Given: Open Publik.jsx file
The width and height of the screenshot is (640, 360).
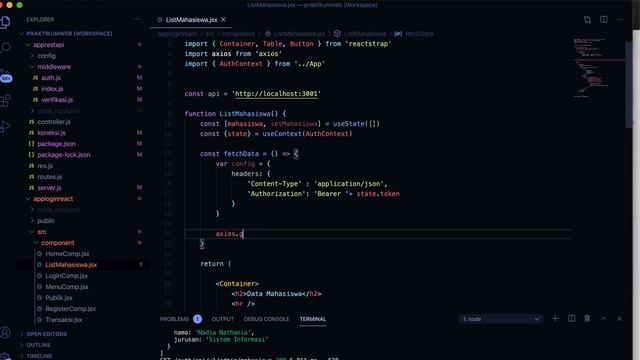Looking at the screenshot, I should (59, 298).
